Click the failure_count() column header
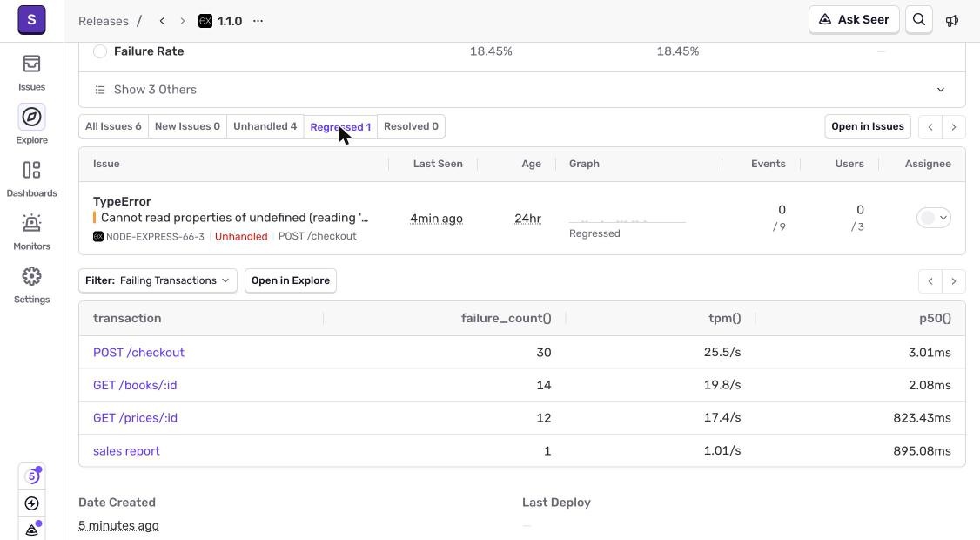 click(x=507, y=318)
